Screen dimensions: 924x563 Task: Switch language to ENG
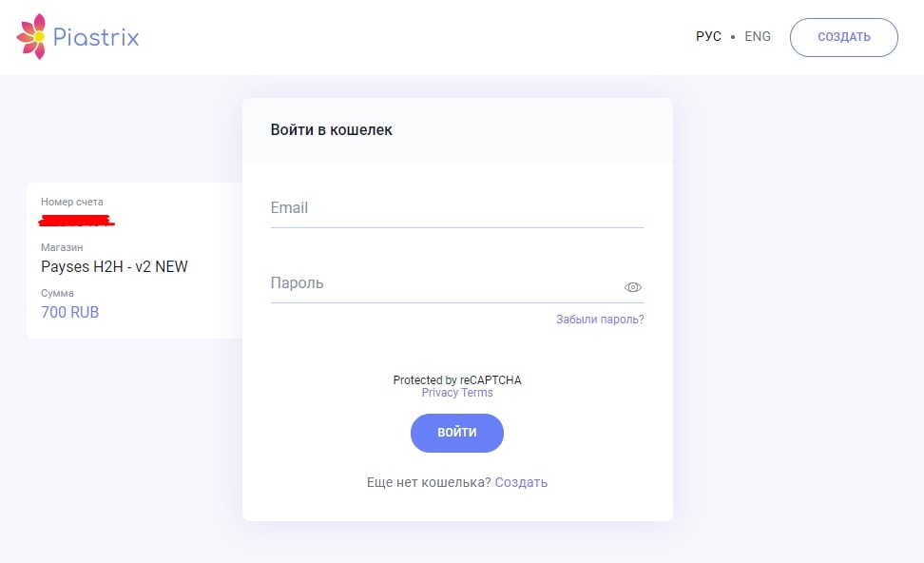[x=758, y=37]
